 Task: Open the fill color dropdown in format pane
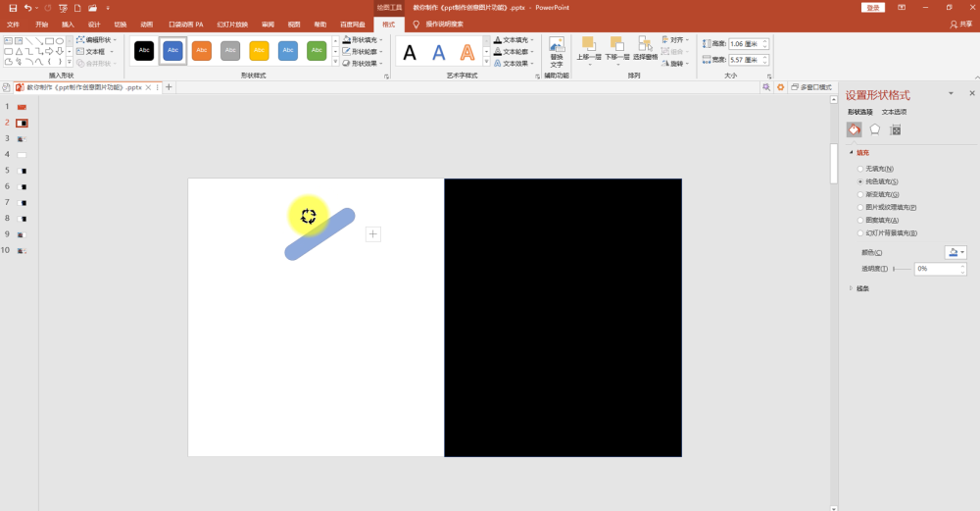point(955,252)
